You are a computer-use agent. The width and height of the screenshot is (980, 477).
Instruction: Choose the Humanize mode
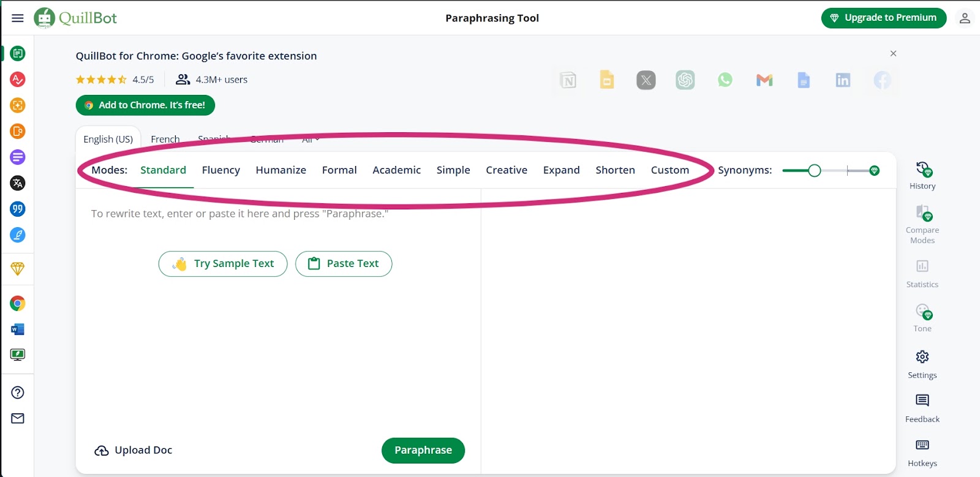coord(281,170)
